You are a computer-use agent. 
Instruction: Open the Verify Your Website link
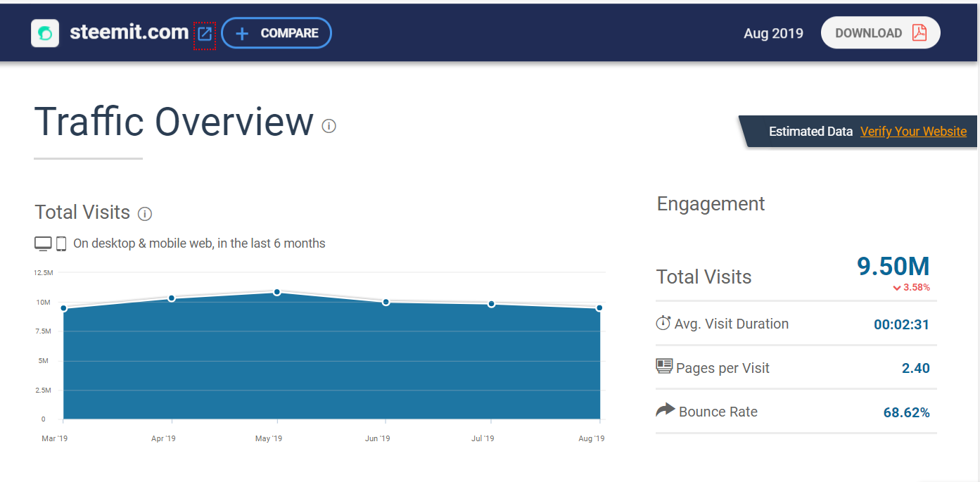point(913,132)
